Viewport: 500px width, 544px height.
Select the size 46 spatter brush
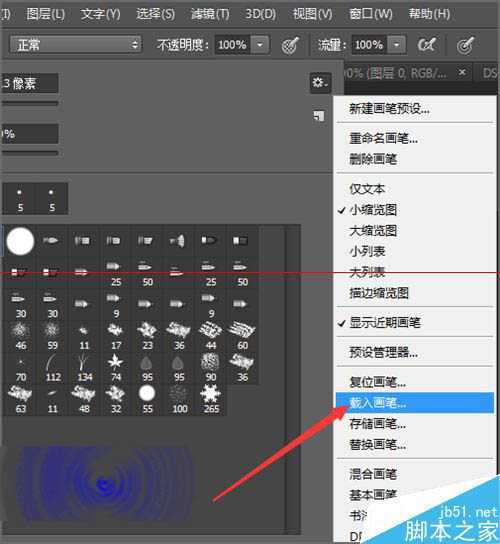click(20, 336)
